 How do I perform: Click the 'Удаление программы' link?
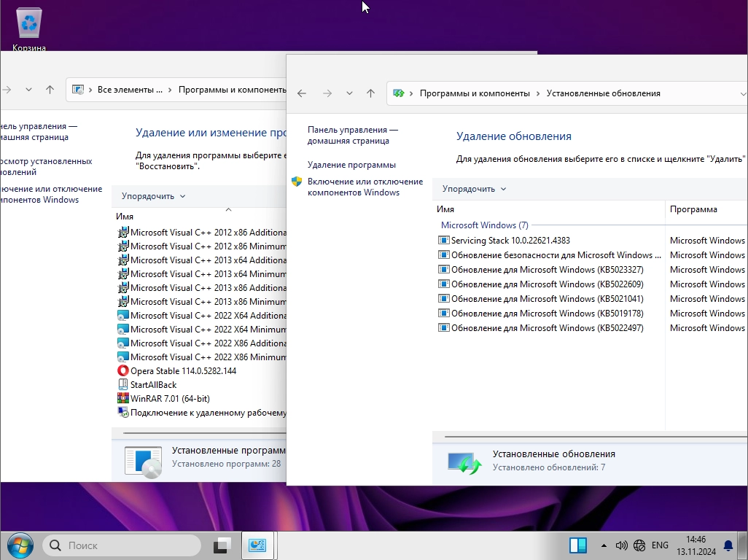click(x=351, y=165)
